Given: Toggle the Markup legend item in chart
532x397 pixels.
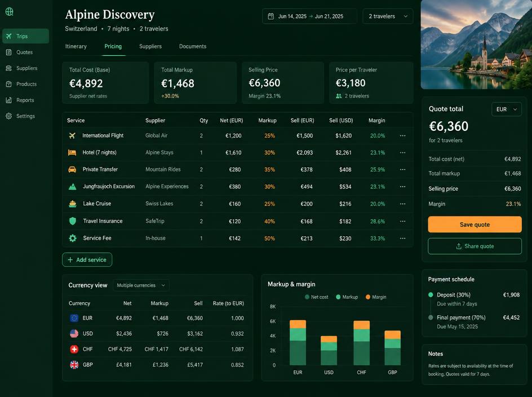Looking at the screenshot, I should (347, 297).
